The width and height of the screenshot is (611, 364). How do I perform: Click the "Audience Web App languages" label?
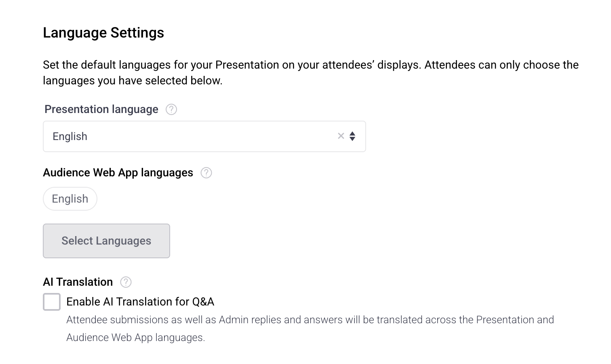click(x=118, y=173)
